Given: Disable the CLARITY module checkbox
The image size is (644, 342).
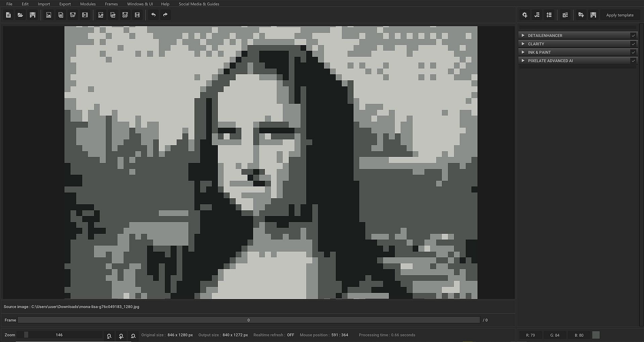Looking at the screenshot, I should coord(633,44).
